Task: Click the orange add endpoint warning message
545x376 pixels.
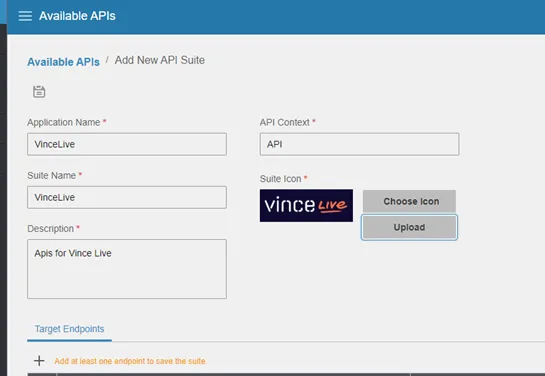Action: [x=130, y=361]
